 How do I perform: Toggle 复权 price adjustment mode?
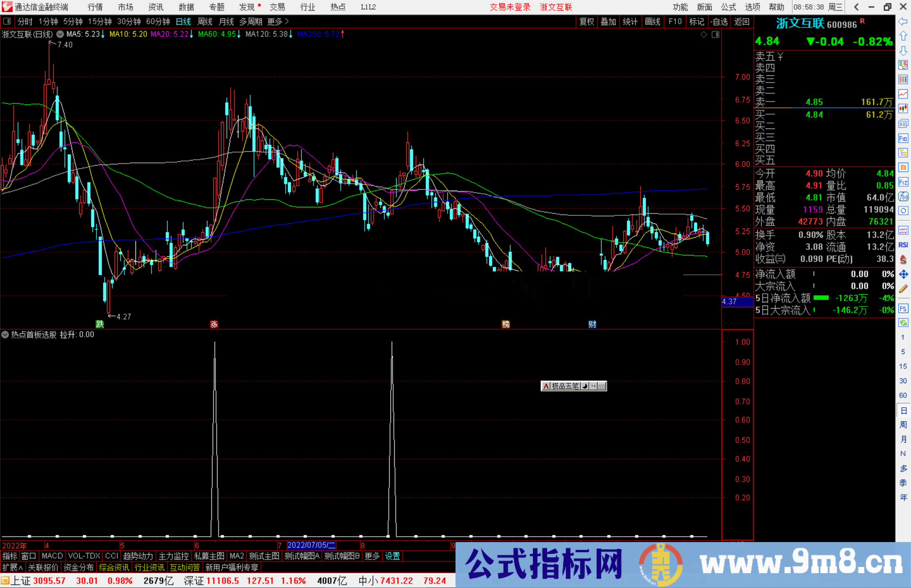(x=586, y=21)
